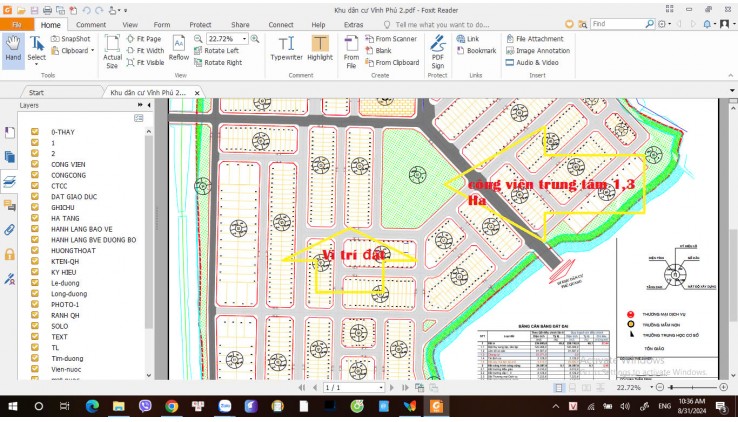Open the File menu
This screenshot has height=422, width=738.
point(17,24)
